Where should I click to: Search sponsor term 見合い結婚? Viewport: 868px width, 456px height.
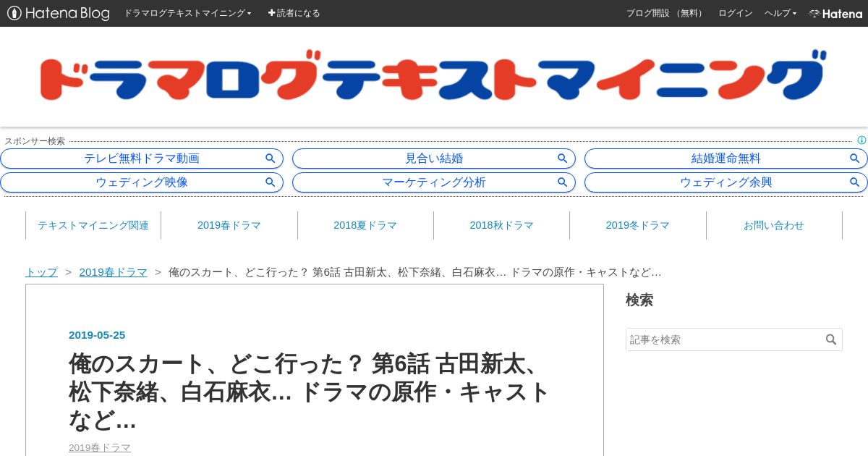(434, 159)
